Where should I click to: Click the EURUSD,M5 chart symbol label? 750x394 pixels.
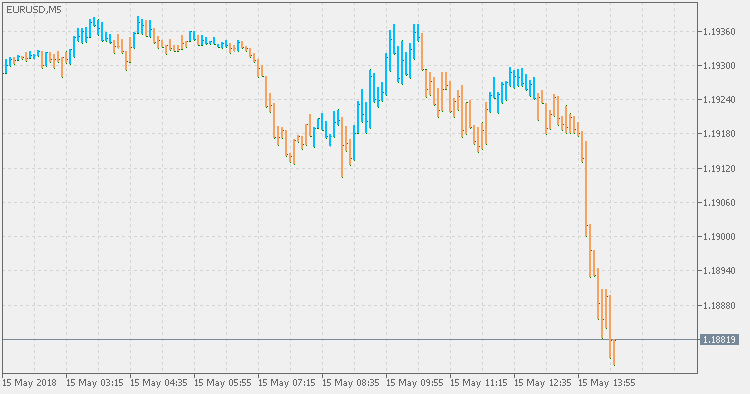click(34, 10)
